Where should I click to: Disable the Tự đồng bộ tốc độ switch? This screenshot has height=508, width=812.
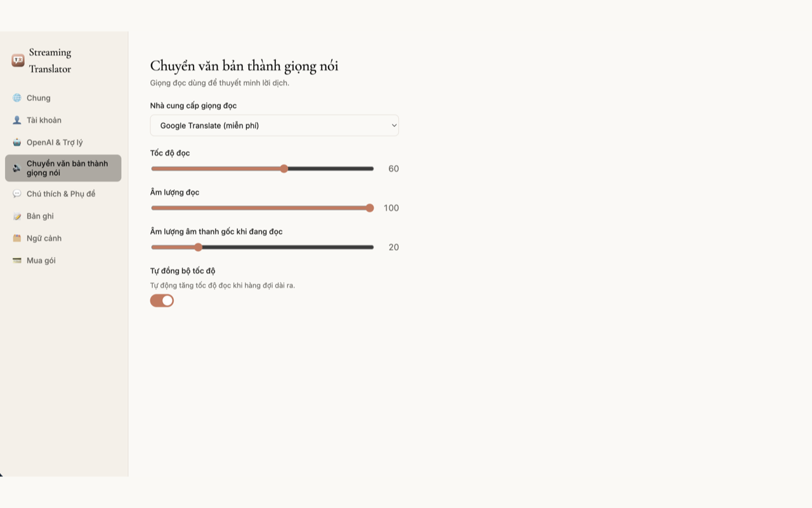(x=162, y=300)
